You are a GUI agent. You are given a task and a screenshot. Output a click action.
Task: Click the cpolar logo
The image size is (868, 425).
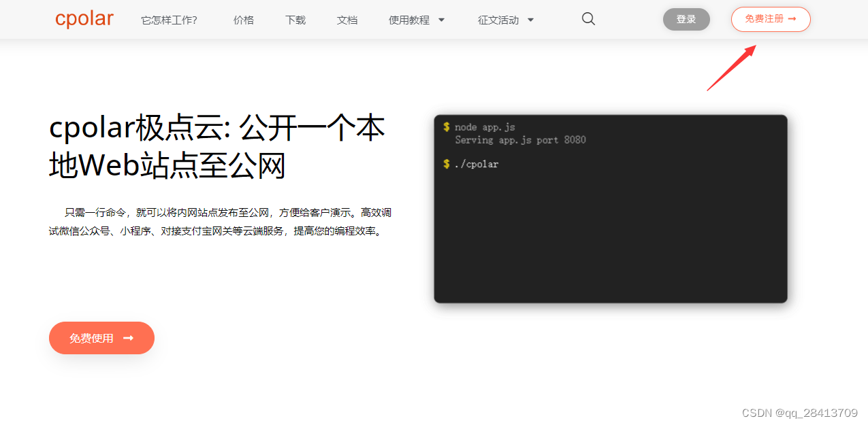coord(84,19)
